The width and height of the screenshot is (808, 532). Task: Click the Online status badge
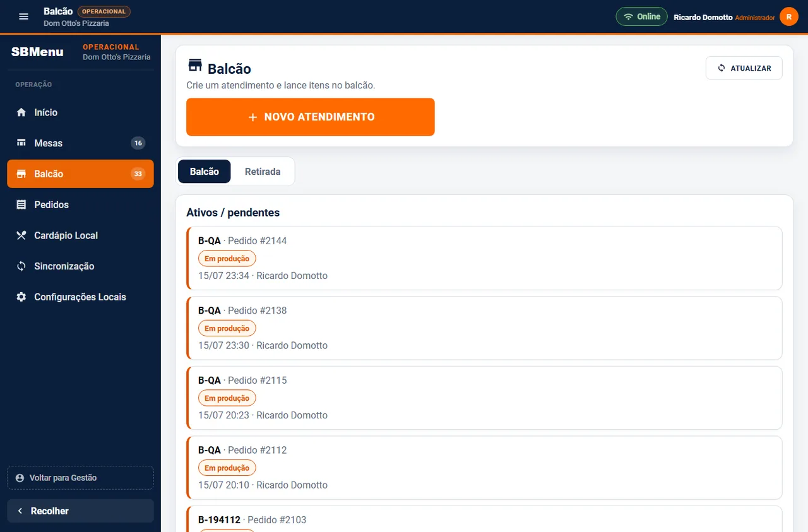tap(641, 16)
